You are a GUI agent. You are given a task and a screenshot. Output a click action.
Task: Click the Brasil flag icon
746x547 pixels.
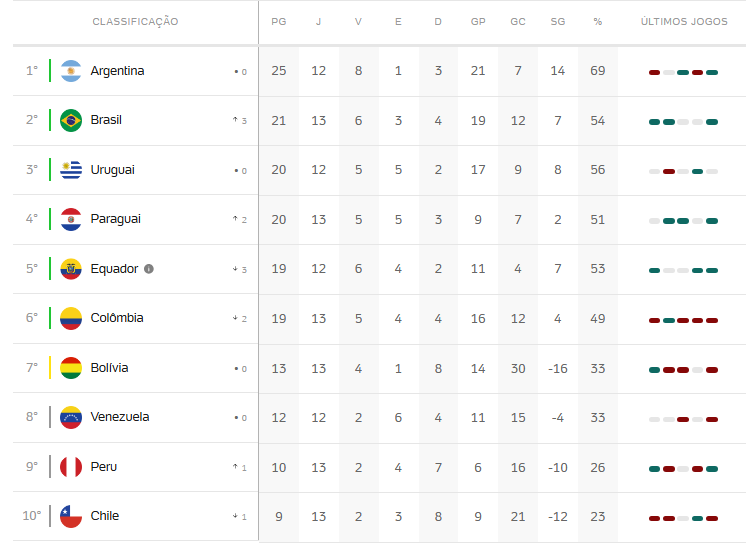coord(71,120)
